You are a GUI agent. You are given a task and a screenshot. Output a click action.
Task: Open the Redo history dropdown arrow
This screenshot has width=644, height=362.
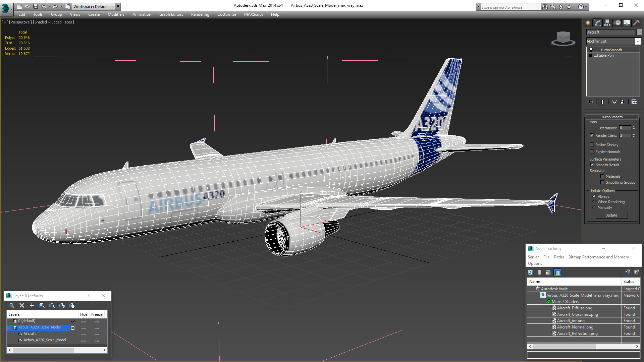coord(61,6)
